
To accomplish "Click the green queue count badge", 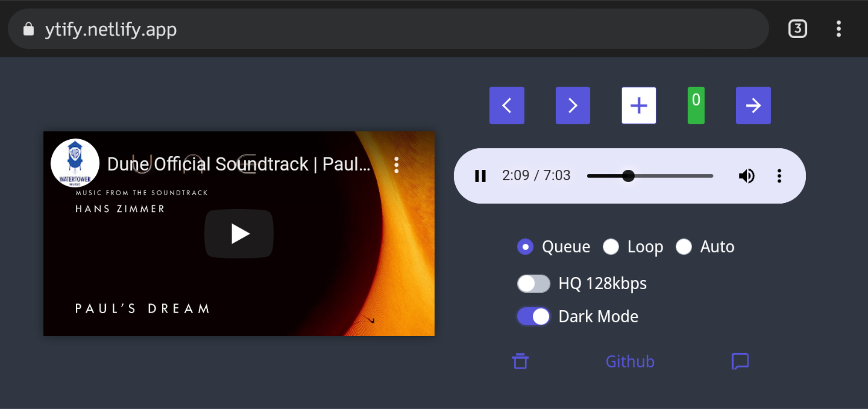I will pyautogui.click(x=696, y=105).
